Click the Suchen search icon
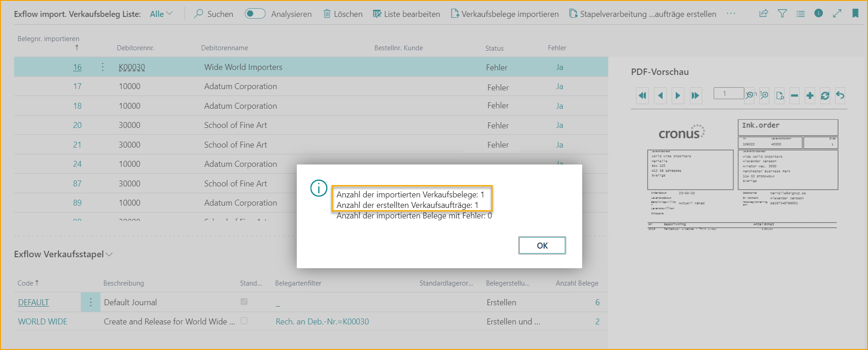 (x=198, y=14)
